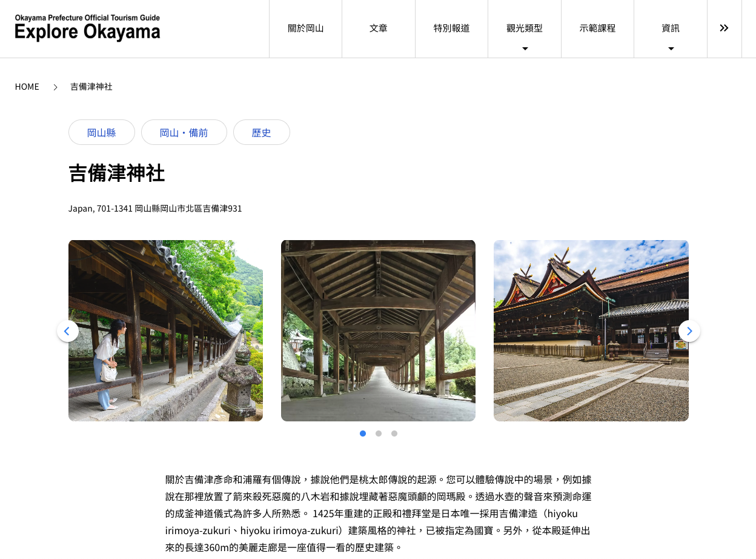Open the 示範課程 menu item
This screenshot has height=559, width=756.
(x=597, y=28)
